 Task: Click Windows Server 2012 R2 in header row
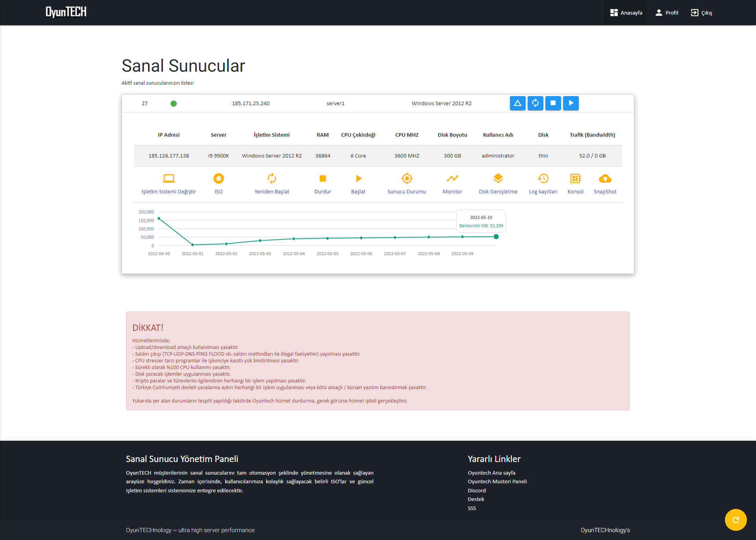click(441, 104)
